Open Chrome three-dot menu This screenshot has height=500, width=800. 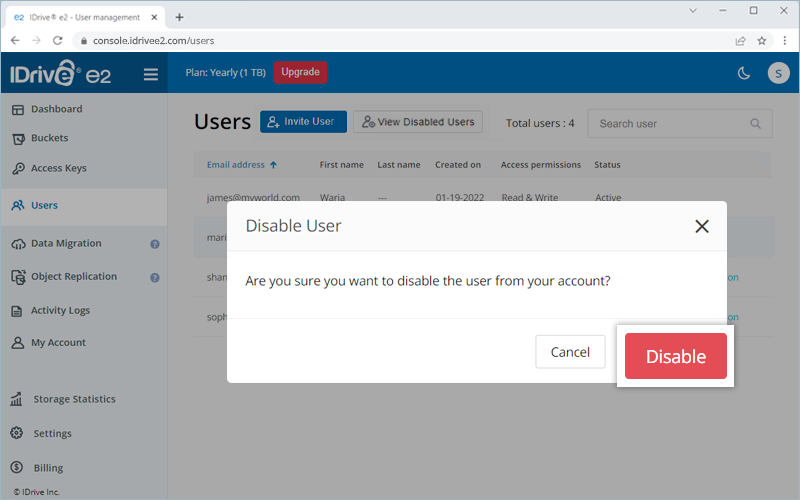click(785, 41)
